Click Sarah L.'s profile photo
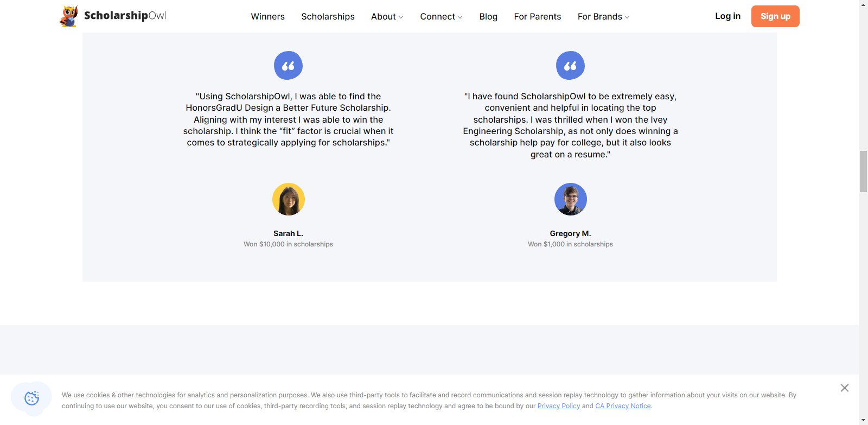 click(x=288, y=199)
